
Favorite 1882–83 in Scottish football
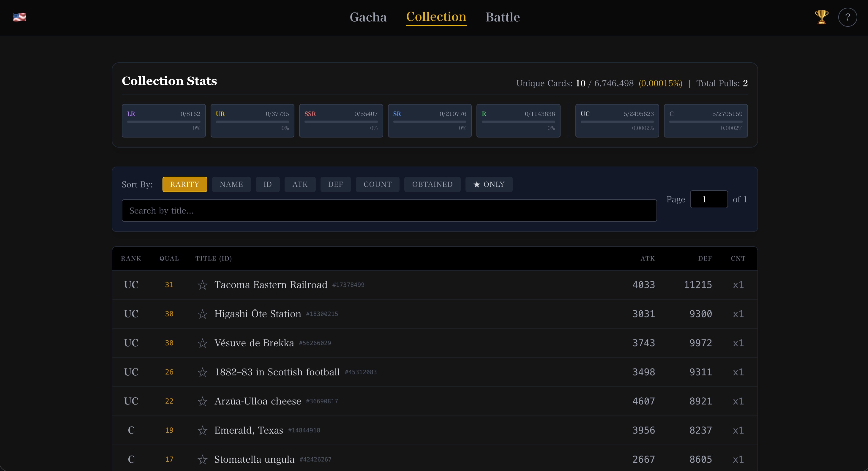click(202, 372)
